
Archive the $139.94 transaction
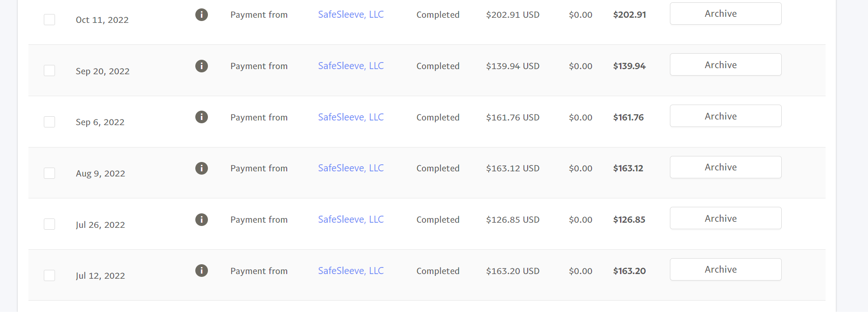pos(725,64)
